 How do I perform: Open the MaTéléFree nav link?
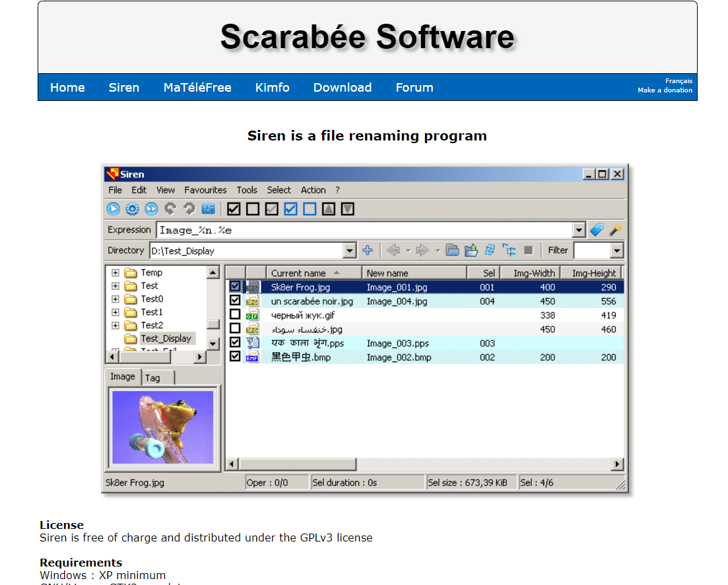[x=197, y=87]
